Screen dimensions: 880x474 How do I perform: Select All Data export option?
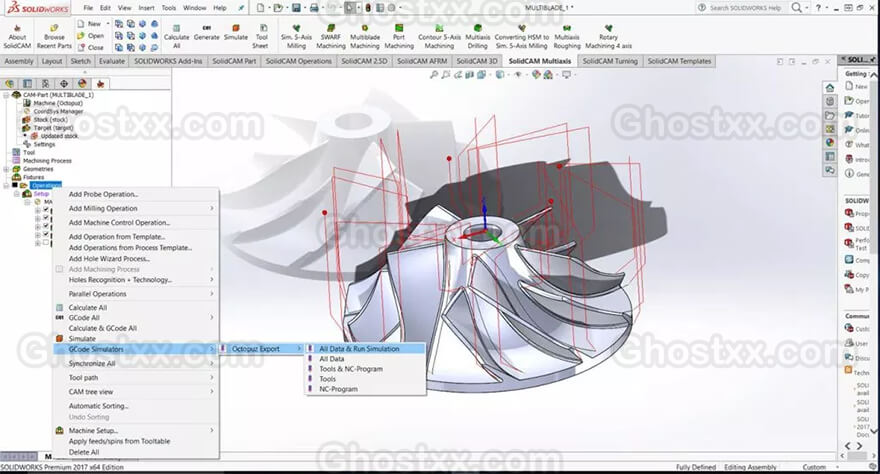point(365,358)
